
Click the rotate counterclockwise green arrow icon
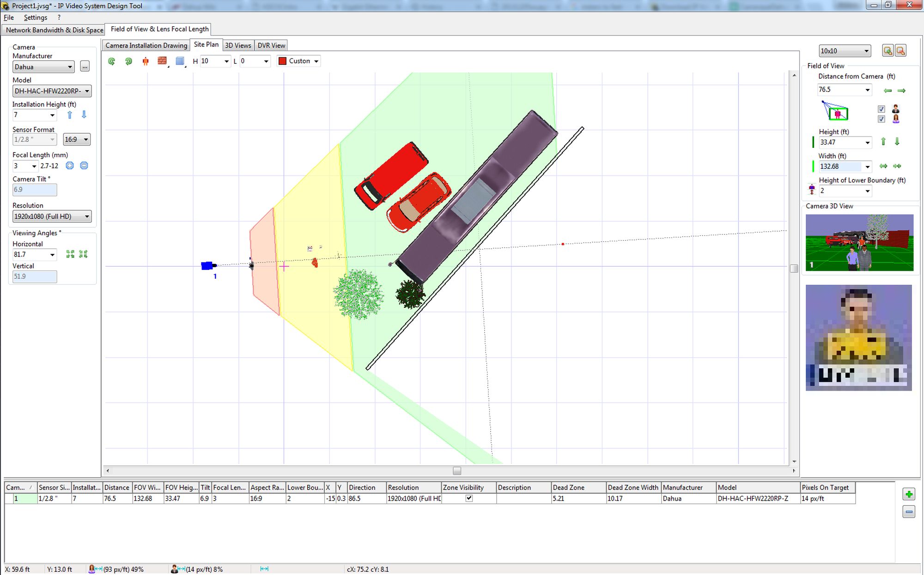[x=111, y=61]
